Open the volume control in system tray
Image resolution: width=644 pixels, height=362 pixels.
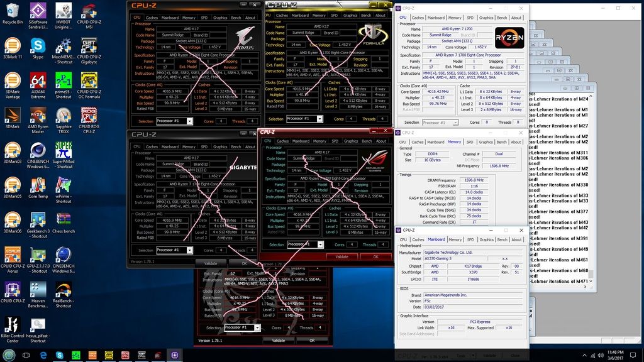coord(601,356)
